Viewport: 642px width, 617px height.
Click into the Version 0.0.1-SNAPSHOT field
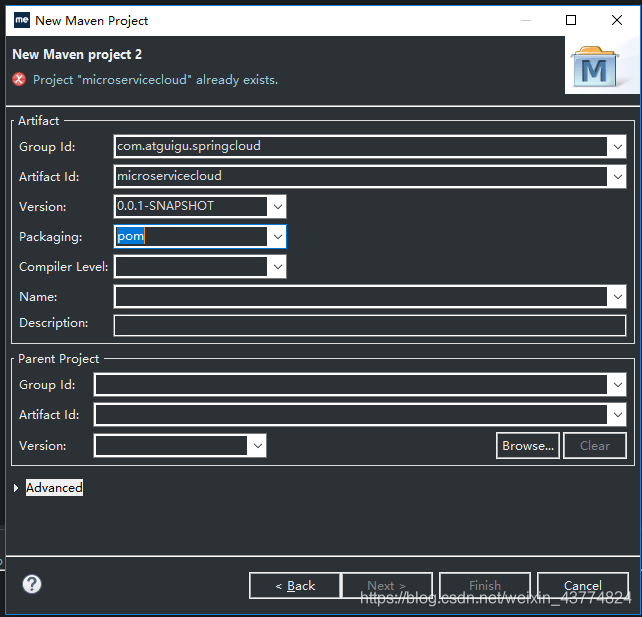(191, 206)
